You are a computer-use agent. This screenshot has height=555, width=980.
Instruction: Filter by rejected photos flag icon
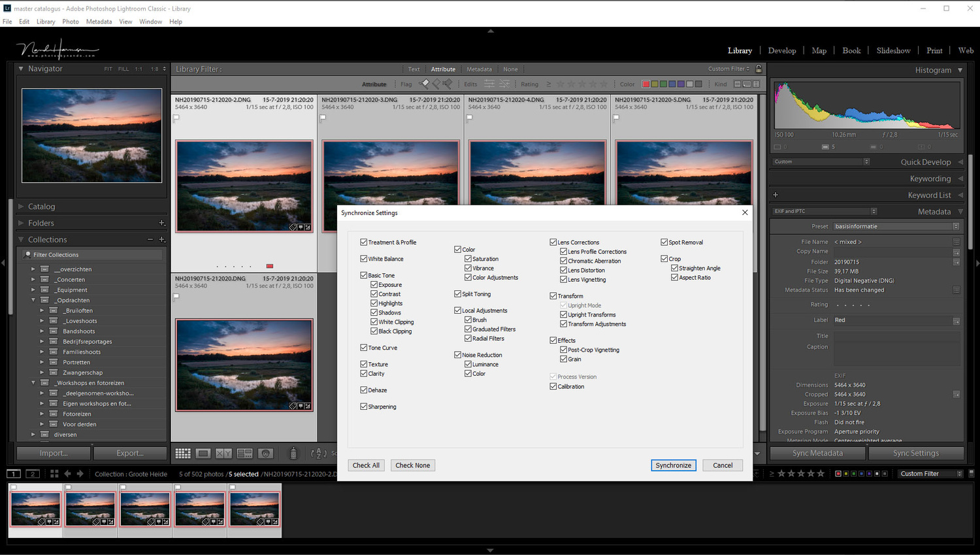tap(448, 84)
